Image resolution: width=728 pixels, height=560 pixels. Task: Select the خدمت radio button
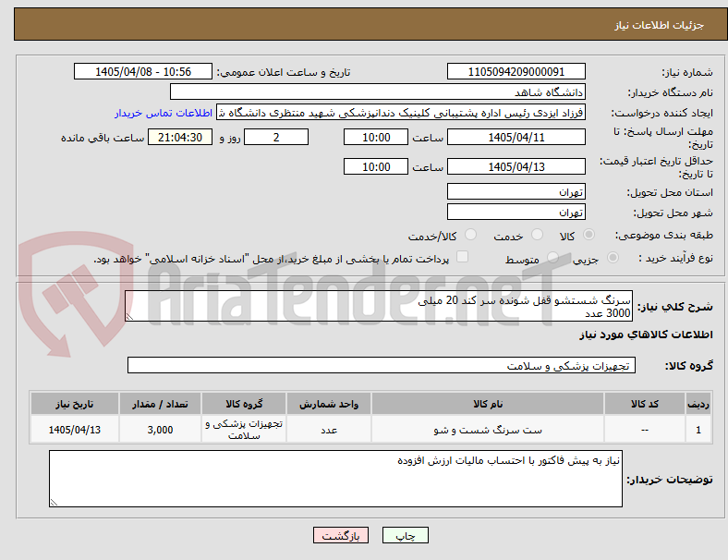(x=537, y=235)
